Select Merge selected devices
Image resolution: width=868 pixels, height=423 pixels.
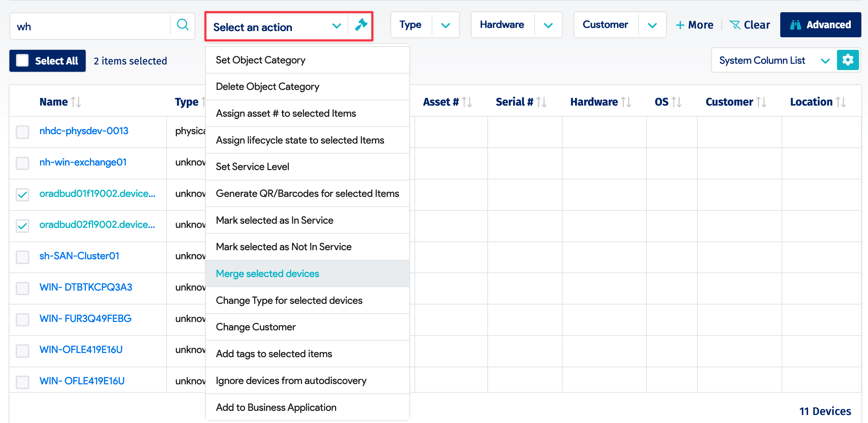coord(308,274)
